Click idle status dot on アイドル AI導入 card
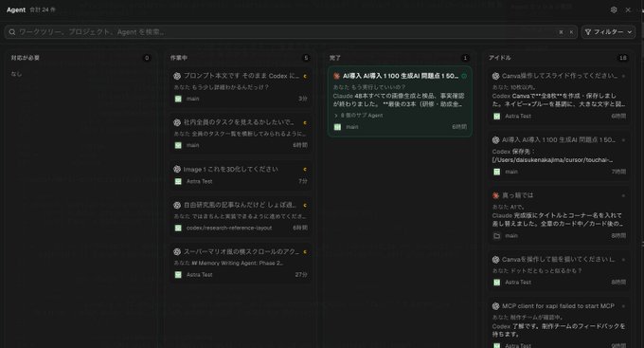 tap(623, 139)
